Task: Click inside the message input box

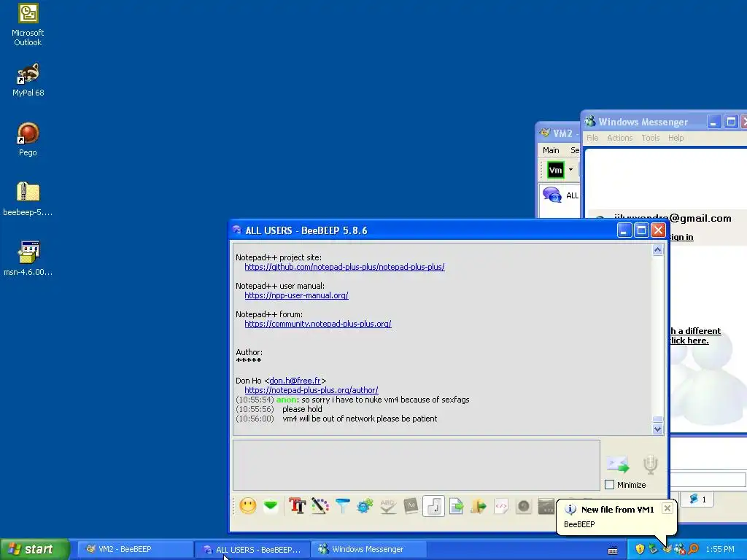Action: (416, 464)
